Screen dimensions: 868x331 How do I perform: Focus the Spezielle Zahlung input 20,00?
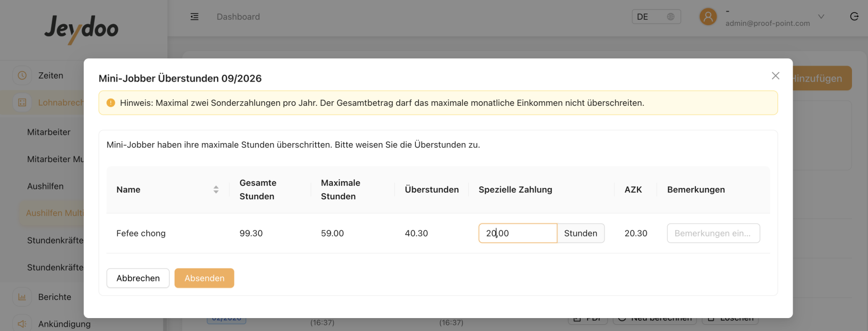click(x=518, y=233)
